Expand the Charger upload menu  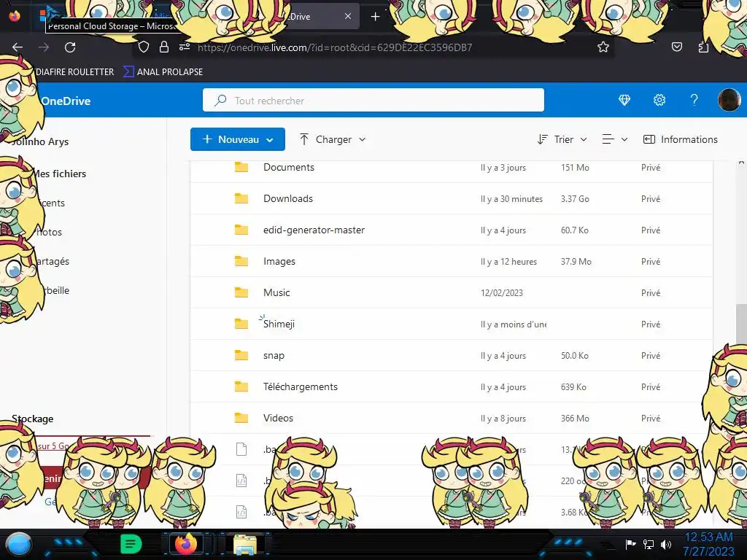click(333, 139)
